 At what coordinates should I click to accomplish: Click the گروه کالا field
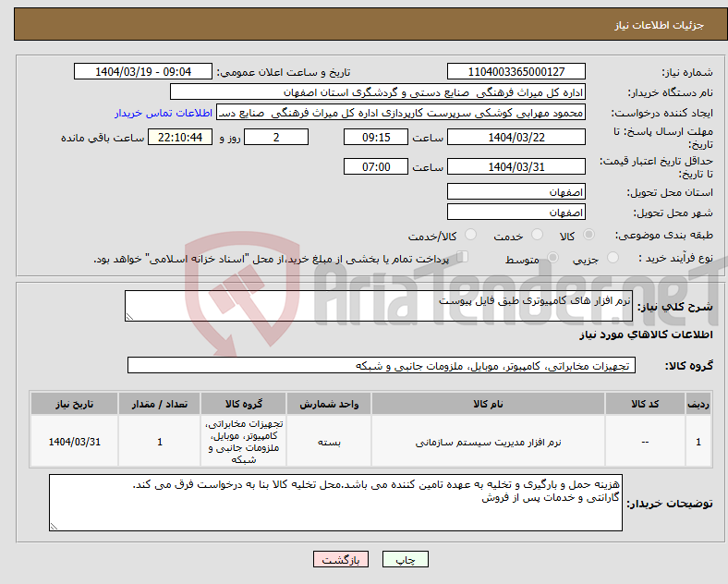382,365
